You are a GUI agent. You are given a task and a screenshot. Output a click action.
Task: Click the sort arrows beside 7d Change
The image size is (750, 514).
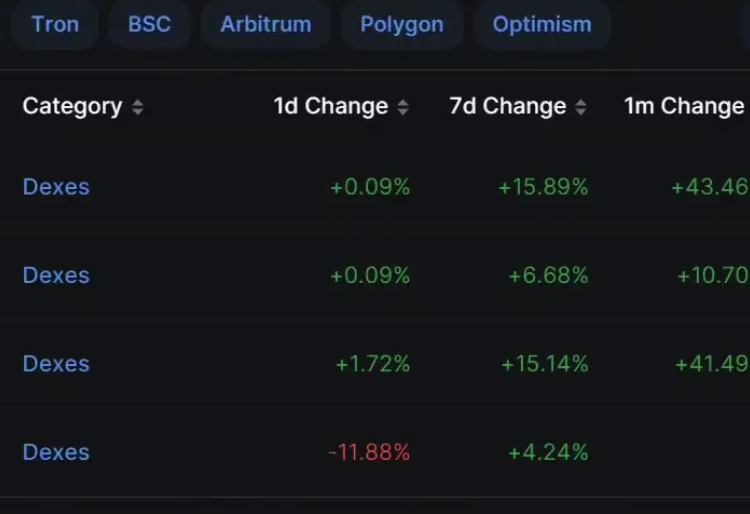coord(581,107)
